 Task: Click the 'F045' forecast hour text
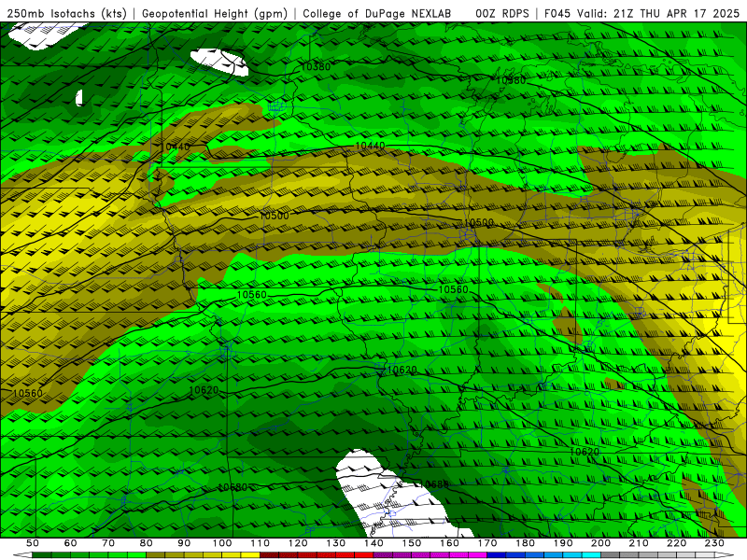[x=558, y=13]
